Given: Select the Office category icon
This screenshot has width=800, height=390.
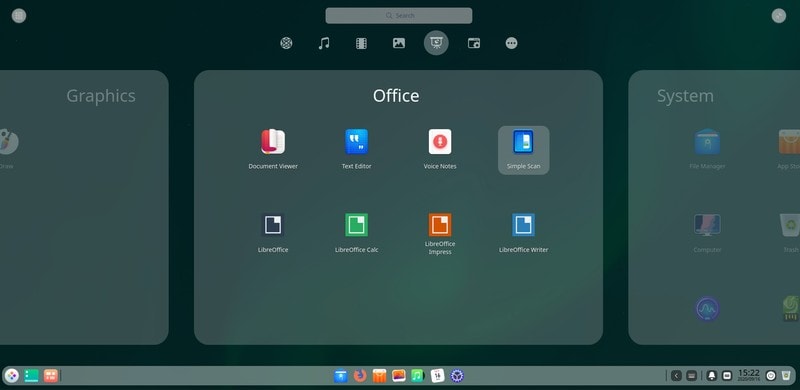Looking at the screenshot, I should tap(436, 43).
